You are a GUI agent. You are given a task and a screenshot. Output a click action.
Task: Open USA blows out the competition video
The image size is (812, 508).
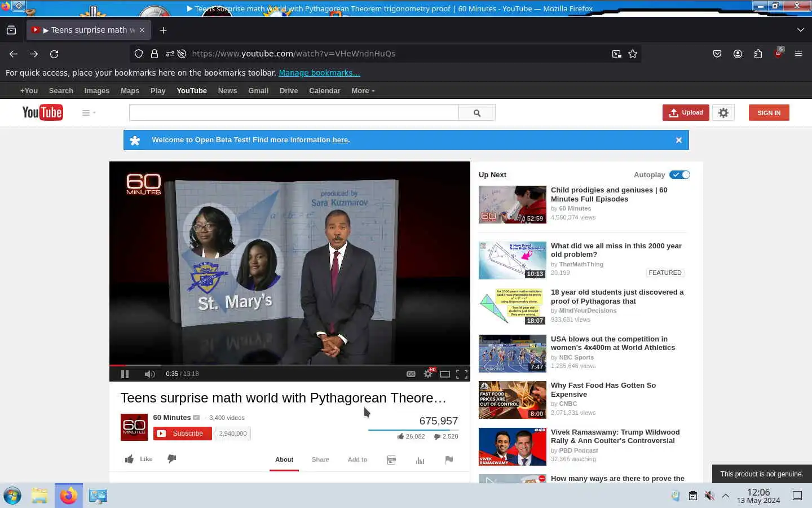[613, 343]
